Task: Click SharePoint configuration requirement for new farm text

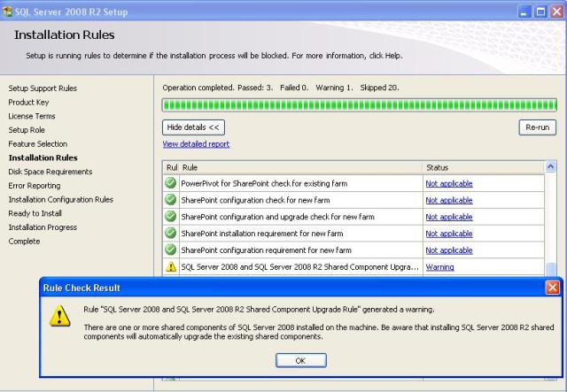Action: pos(266,250)
